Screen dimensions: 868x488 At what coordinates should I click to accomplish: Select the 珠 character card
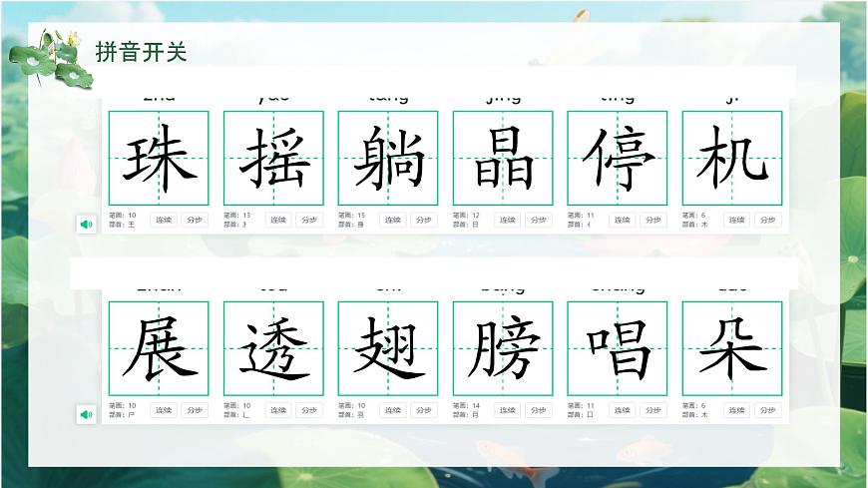click(159, 158)
